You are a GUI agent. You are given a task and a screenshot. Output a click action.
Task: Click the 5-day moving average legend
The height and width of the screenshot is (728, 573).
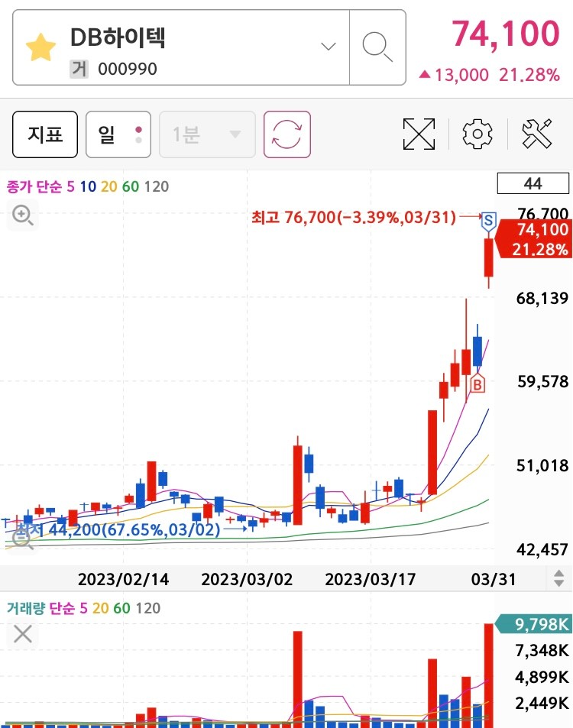[70, 186]
